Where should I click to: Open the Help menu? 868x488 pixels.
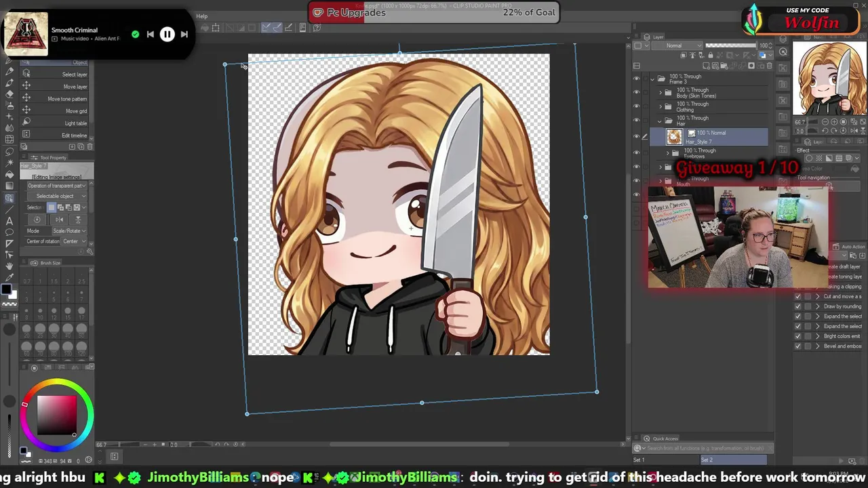(202, 16)
